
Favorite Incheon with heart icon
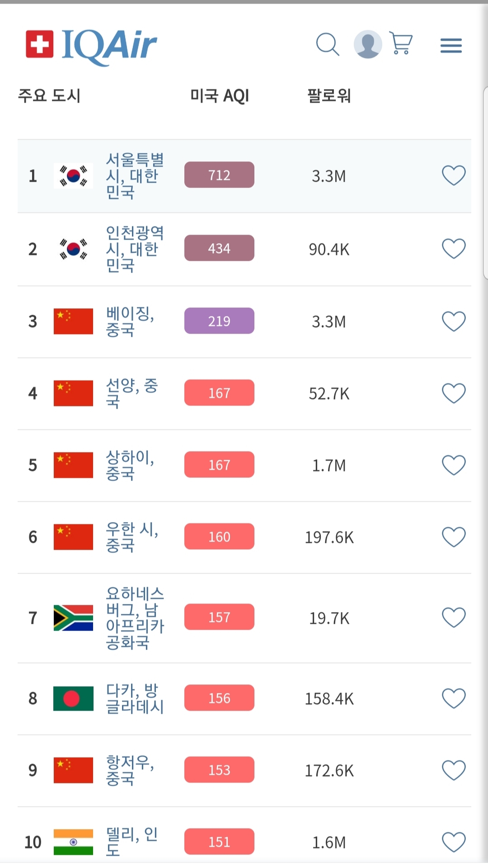click(x=453, y=249)
